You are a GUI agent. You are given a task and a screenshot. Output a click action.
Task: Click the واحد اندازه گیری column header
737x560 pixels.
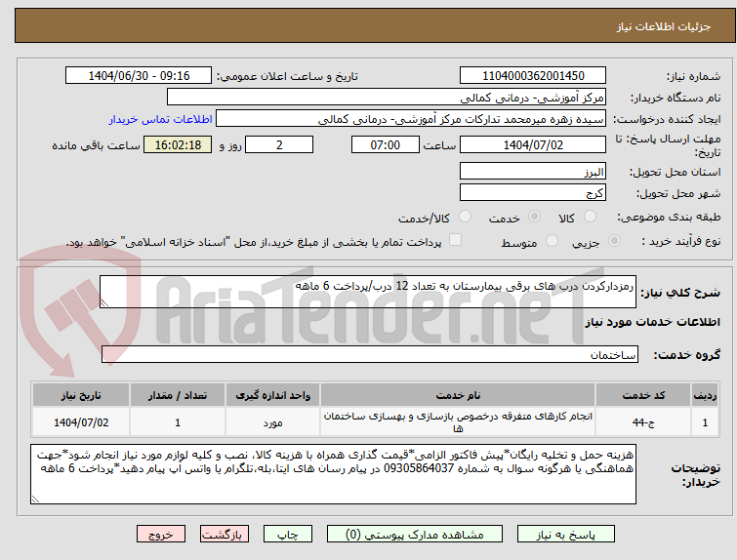(x=272, y=395)
